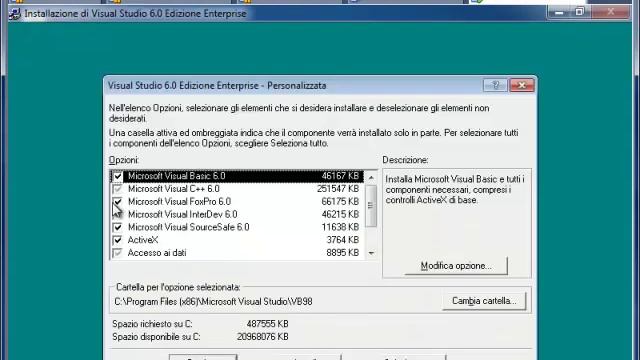Close the Personalizzata dialog with red X

(x=522, y=85)
